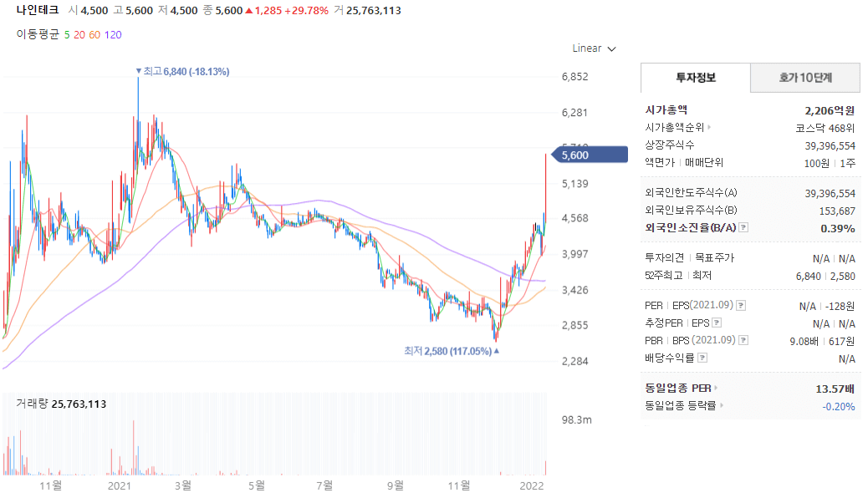Image resolution: width=868 pixels, height=498 pixels.
Task: Select the 5-day moving average legend
Action: [x=67, y=35]
